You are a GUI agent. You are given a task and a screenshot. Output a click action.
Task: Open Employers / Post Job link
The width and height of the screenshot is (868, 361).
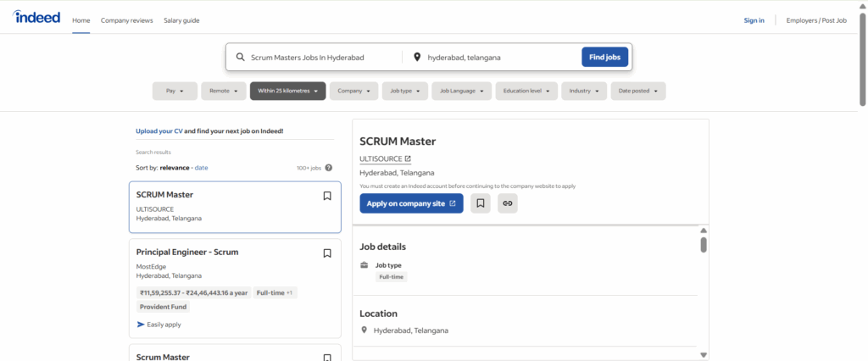816,20
